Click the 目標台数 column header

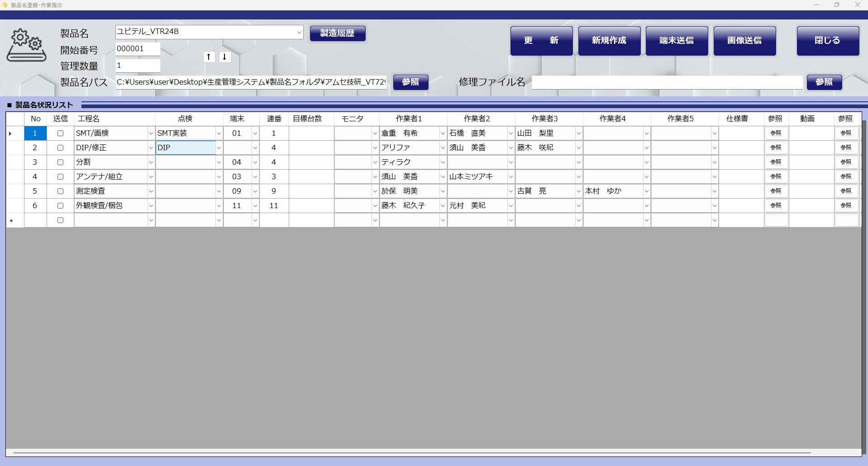tap(311, 119)
